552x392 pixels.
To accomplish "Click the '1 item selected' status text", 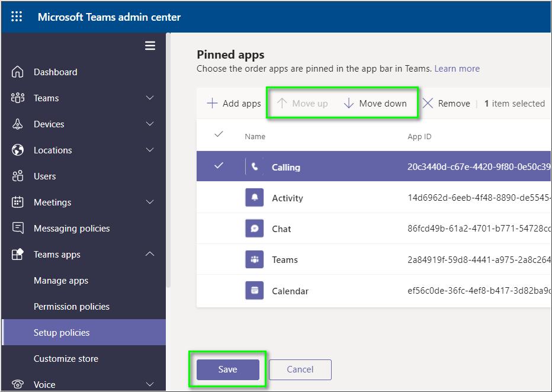I will point(515,104).
